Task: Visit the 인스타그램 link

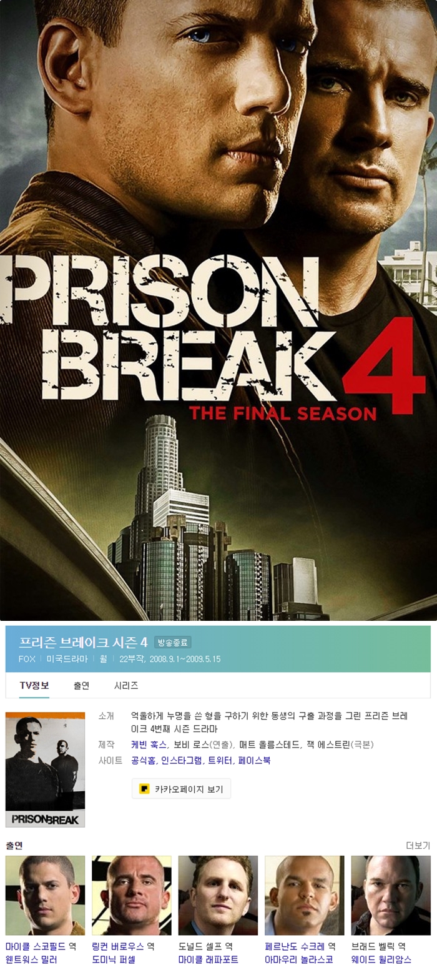Action: tap(182, 760)
